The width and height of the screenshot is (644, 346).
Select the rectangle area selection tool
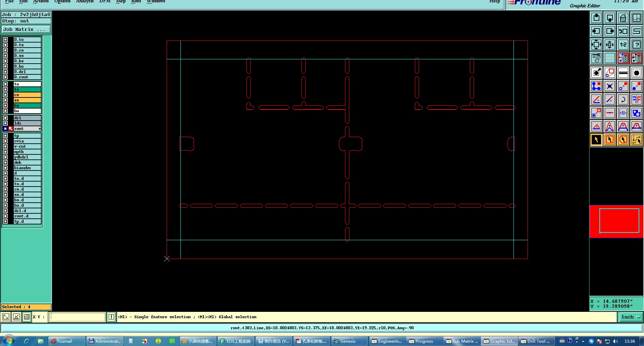pos(610,140)
